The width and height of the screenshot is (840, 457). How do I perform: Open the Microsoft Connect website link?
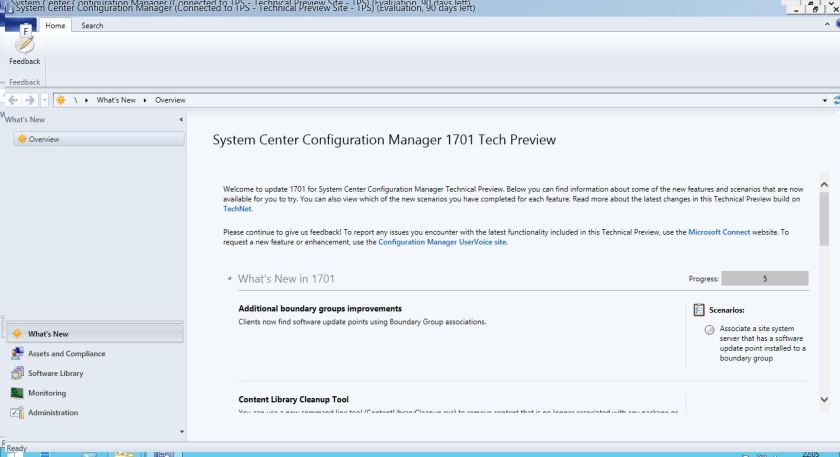719,232
